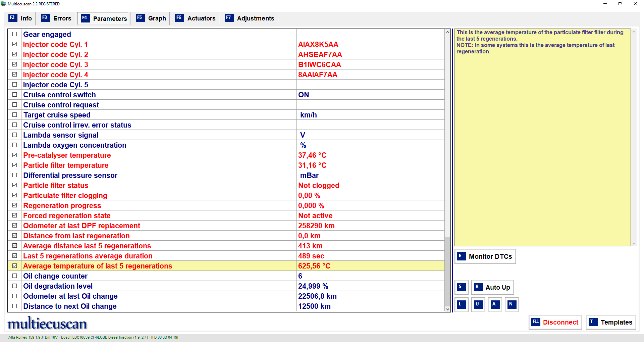644x342 pixels.
Task: Uncheck Particle filter temperature parameter
Action: click(15, 165)
